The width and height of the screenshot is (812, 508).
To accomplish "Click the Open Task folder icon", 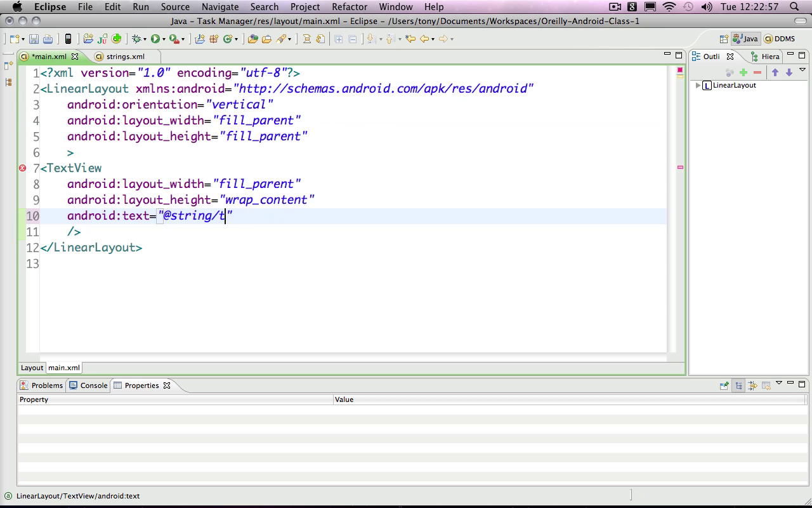I will point(266,39).
